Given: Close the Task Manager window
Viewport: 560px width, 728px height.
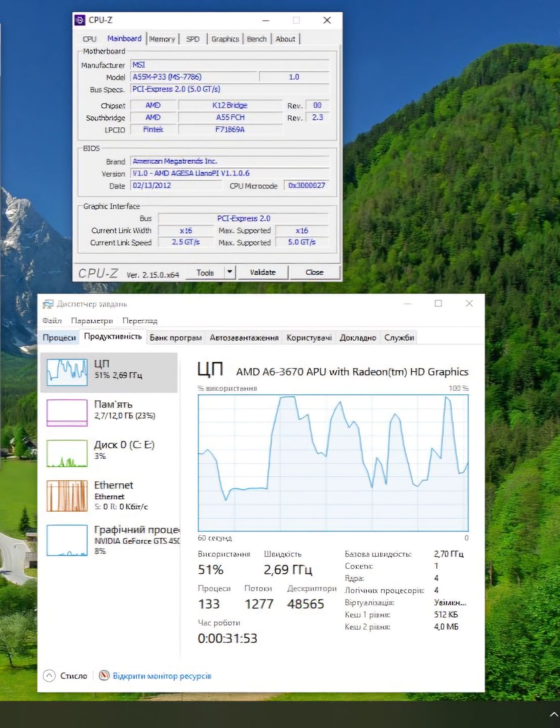Looking at the screenshot, I should [x=469, y=303].
